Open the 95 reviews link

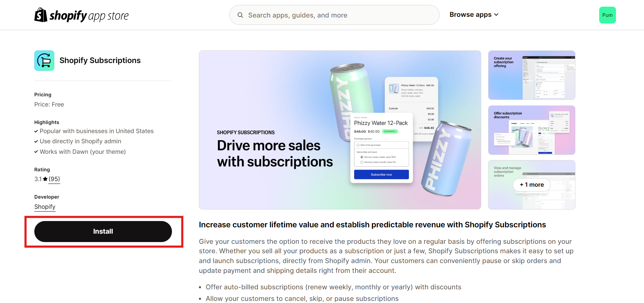click(54, 179)
